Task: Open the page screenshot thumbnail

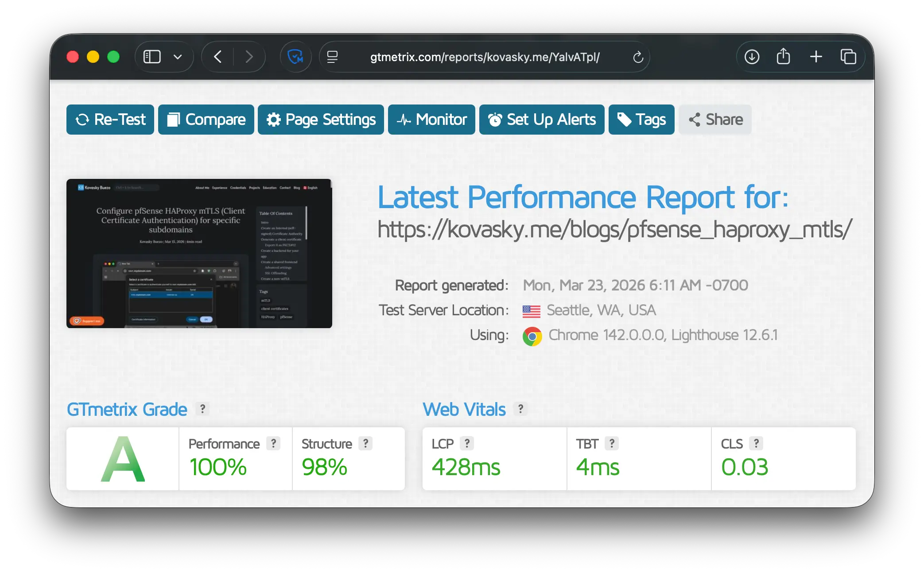Action: point(199,253)
